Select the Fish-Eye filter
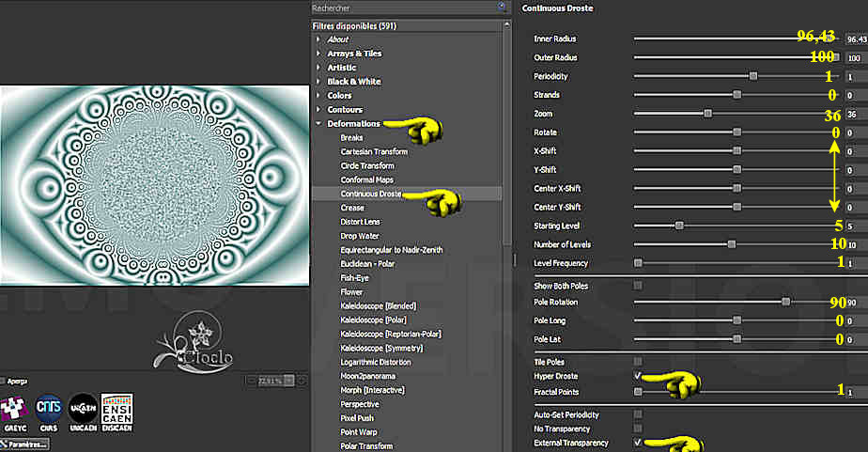The image size is (868, 452). [x=356, y=277]
